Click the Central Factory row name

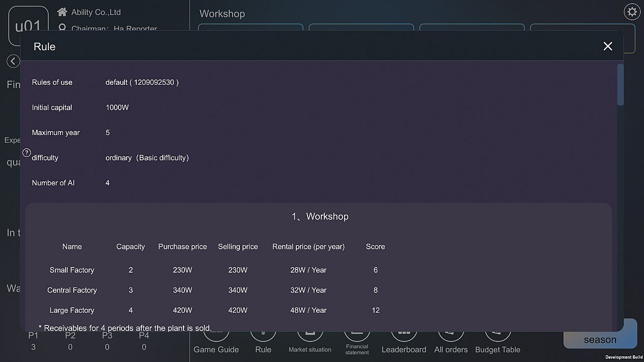(x=72, y=290)
